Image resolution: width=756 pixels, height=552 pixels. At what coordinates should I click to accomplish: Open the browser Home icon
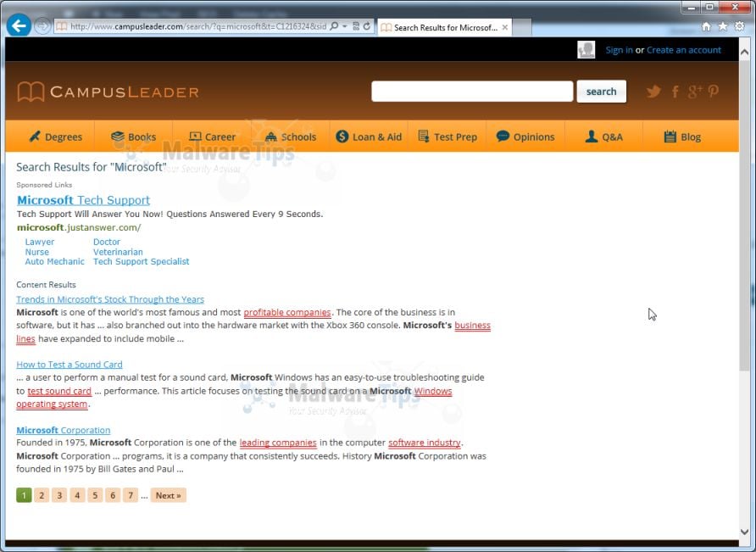tap(706, 26)
